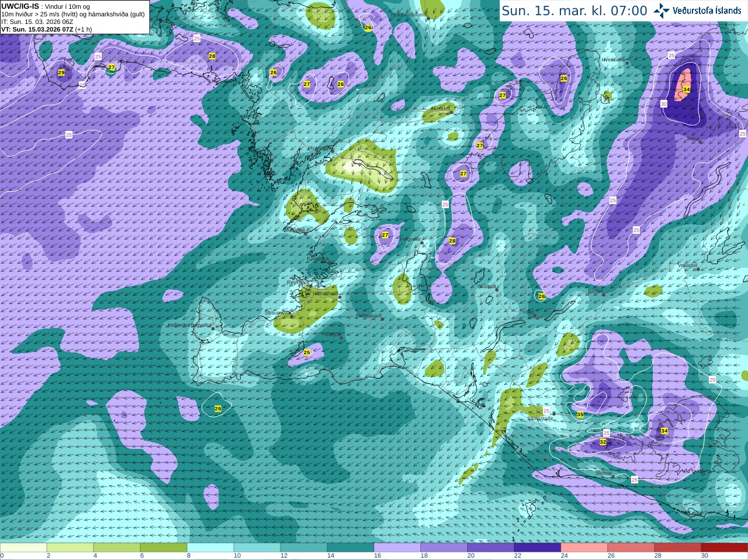This screenshot has height=560, width=748.
Task: Click the Húsafell station label
Action: click(x=441, y=109)
